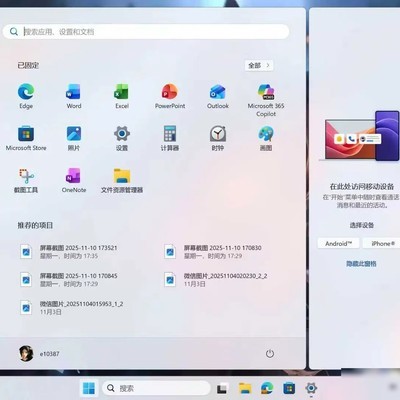Screen dimensions: 400x400
Task: Open Excel in the Start menu
Action: (122, 96)
